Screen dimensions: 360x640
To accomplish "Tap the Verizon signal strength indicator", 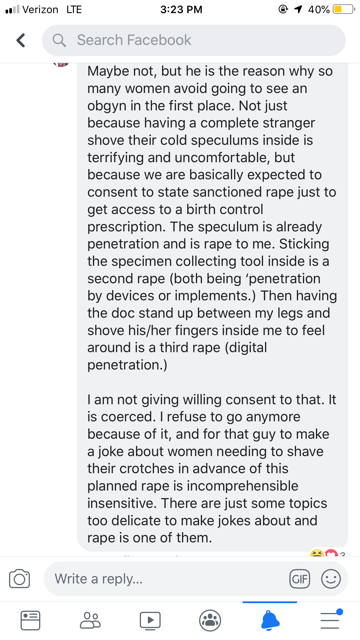I will (x=12, y=9).
